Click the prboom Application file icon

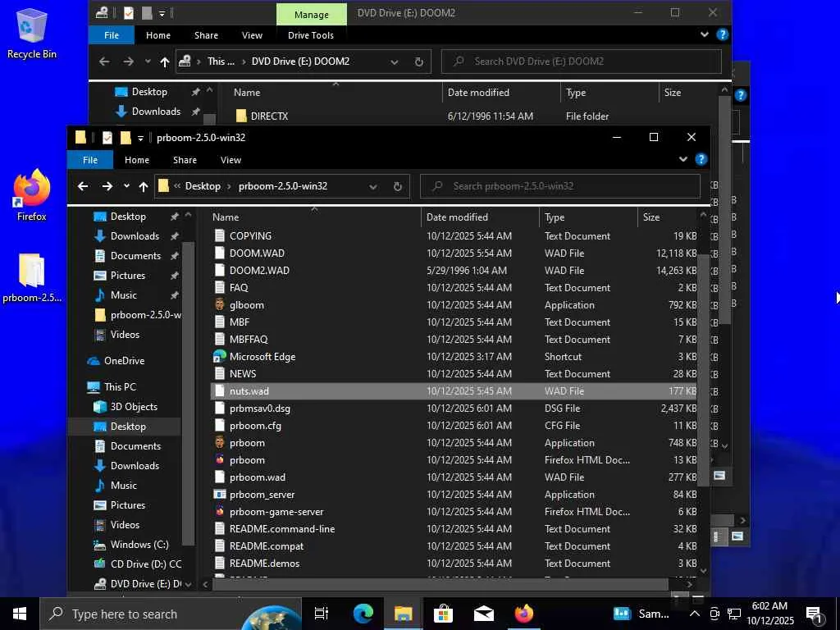(220, 442)
